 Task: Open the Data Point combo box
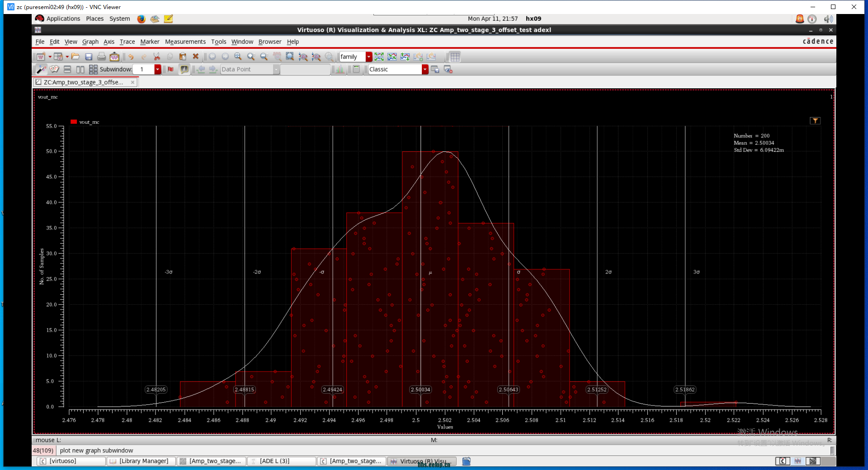pos(250,69)
